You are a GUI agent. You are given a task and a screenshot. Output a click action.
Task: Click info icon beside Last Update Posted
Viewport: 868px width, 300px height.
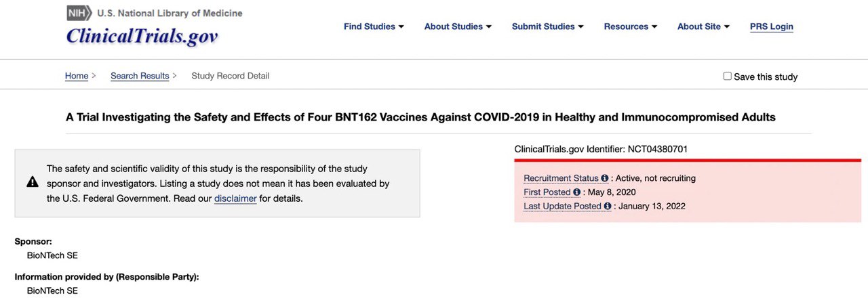(x=608, y=206)
